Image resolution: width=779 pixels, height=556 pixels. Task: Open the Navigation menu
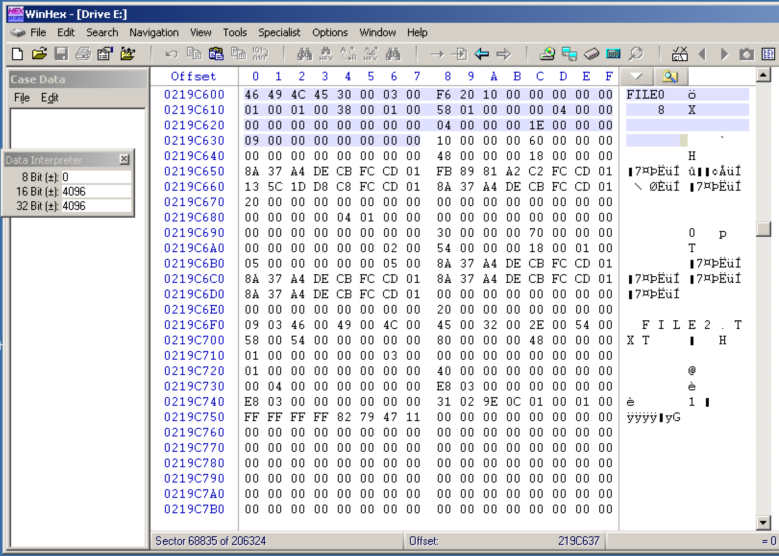(x=154, y=33)
